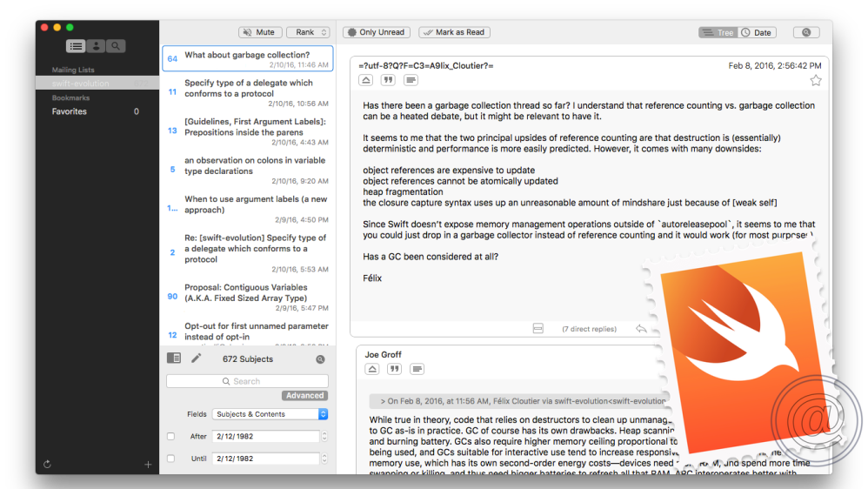The width and height of the screenshot is (868, 489).
Task: Switch to Date view tab
Action: [757, 32]
